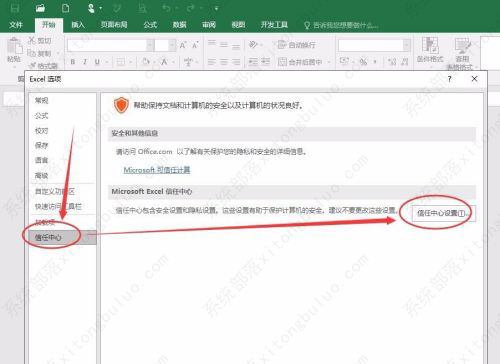
Task: Close the Excel Options dialog
Action: 474,79
